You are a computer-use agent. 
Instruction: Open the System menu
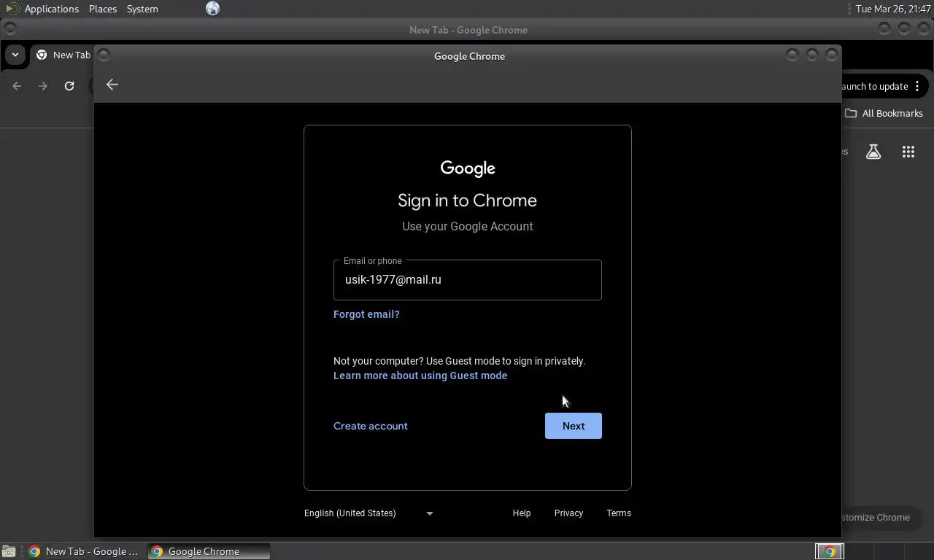pos(142,9)
